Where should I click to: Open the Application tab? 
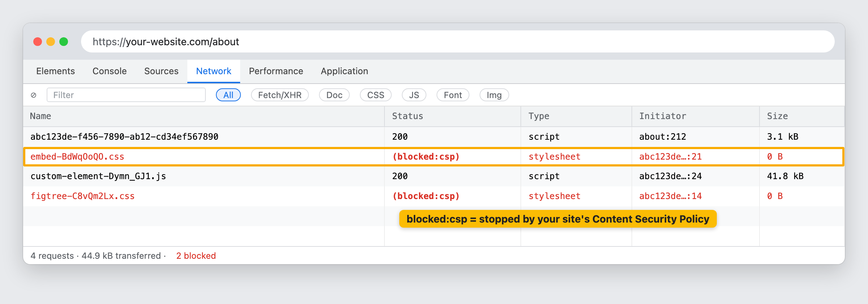pos(344,71)
